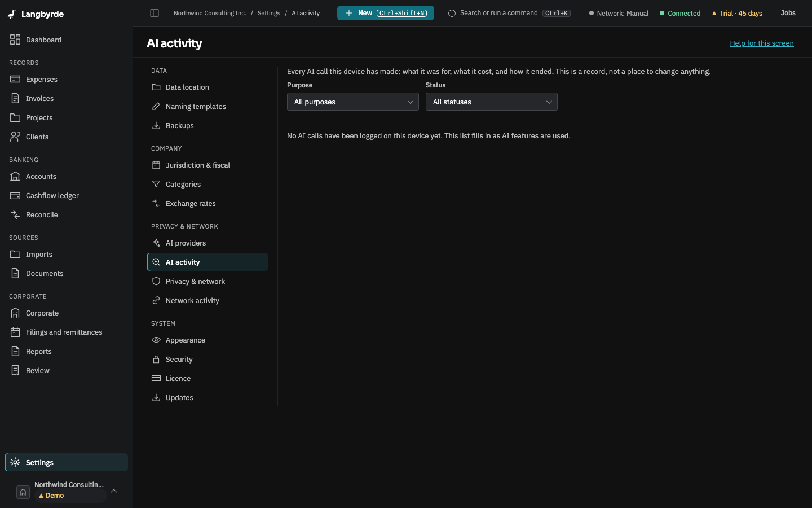The width and height of the screenshot is (812, 508).
Task: Open AI providers settings
Action: pyautogui.click(x=208, y=243)
